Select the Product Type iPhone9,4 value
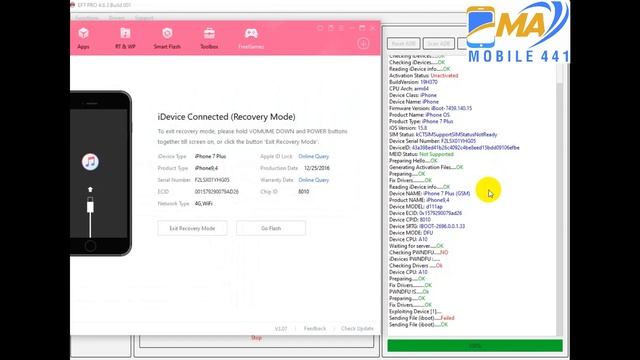Image resolution: width=640 pixels, height=360 pixels. 206,168
